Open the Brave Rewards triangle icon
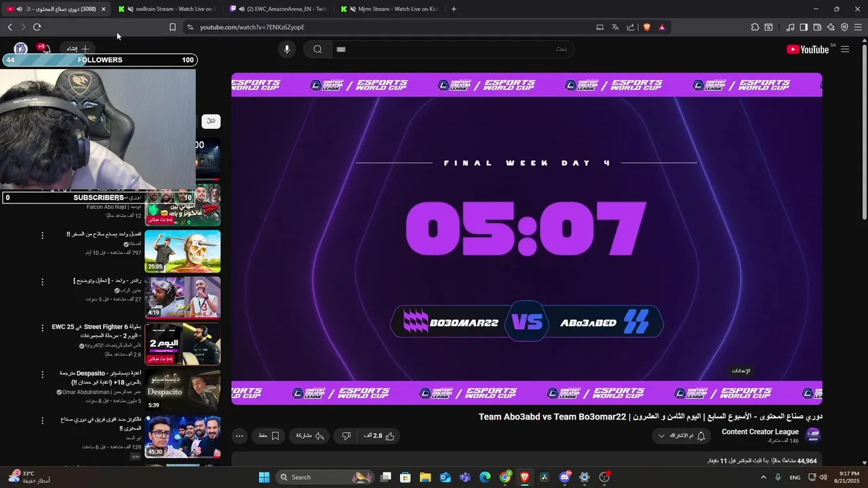The image size is (868, 488). click(x=662, y=27)
